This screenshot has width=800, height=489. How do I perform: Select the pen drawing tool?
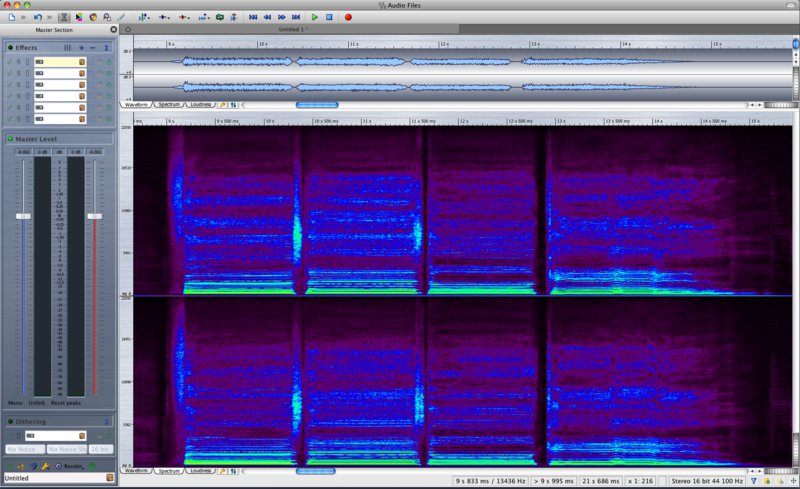click(121, 17)
